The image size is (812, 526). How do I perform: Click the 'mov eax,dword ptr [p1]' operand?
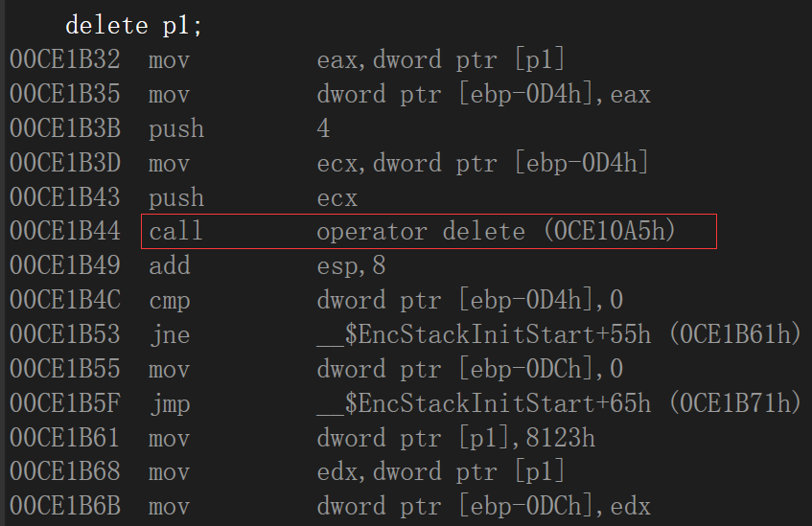[x=441, y=59]
